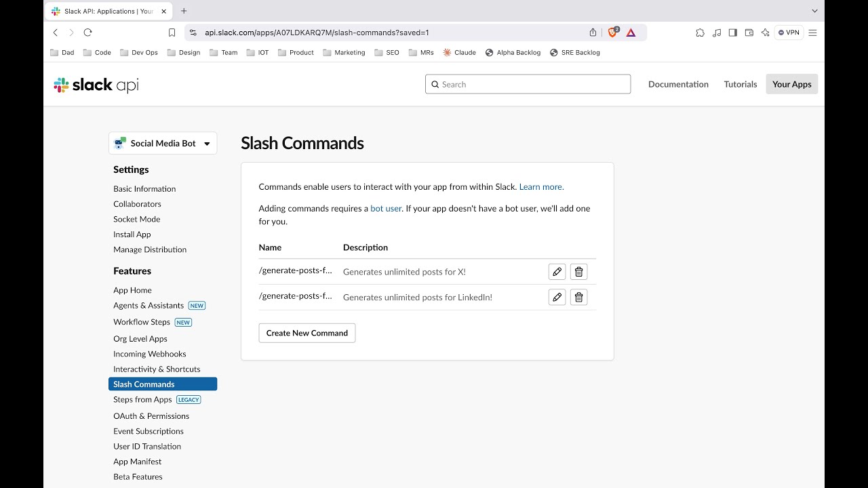Open the Design bookmarks folder
The width and height of the screenshot is (868, 488).
tap(184, 52)
